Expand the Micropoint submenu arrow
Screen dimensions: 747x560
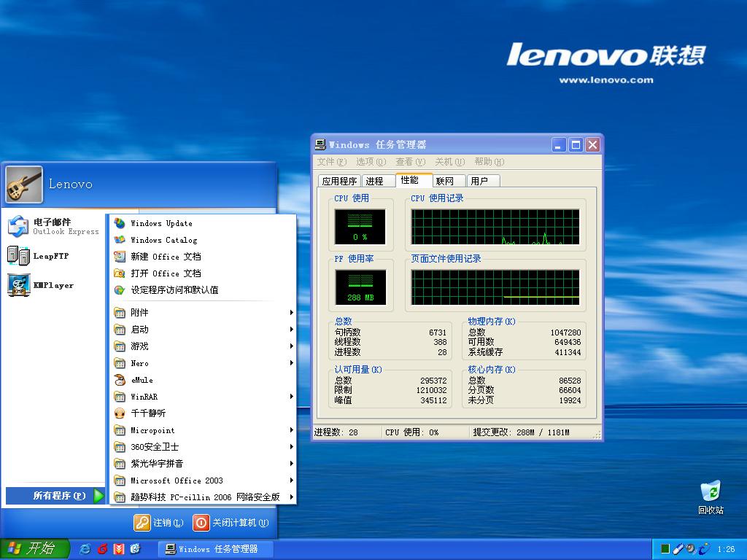pos(291,430)
